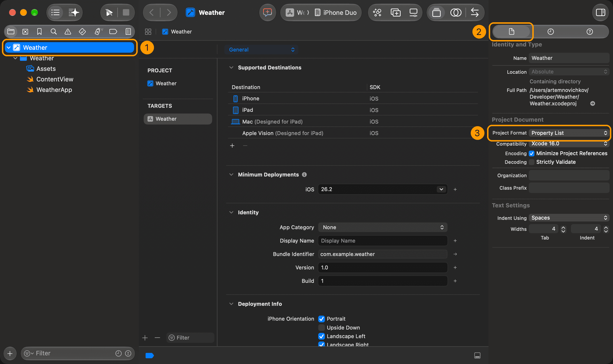
Task: Toggle the inspectors panel icon
Action: [601, 12]
